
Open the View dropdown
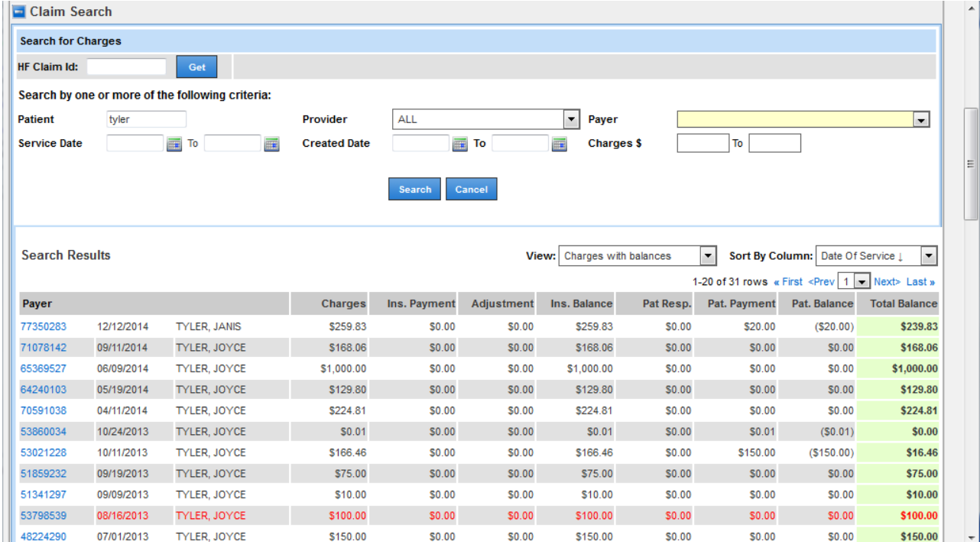pyautogui.click(x=708, y=256)
